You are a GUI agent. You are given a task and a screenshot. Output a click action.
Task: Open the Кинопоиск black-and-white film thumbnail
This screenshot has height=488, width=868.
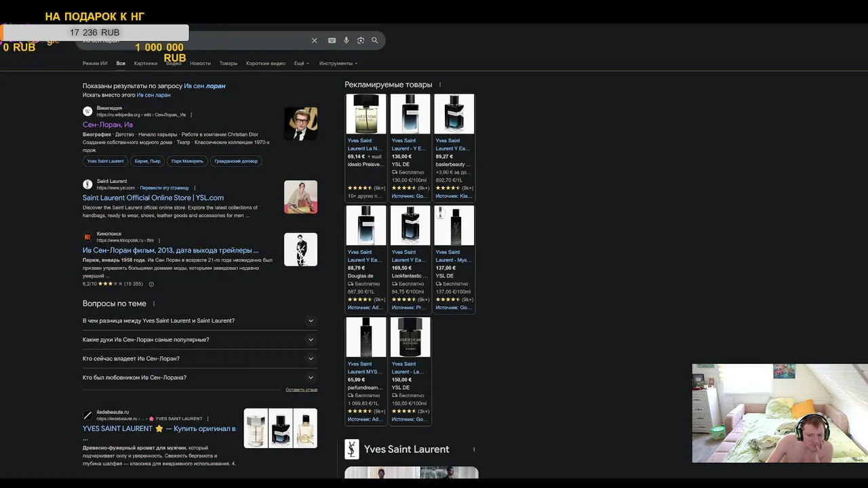pyautogui.click(x=300, y=249)
